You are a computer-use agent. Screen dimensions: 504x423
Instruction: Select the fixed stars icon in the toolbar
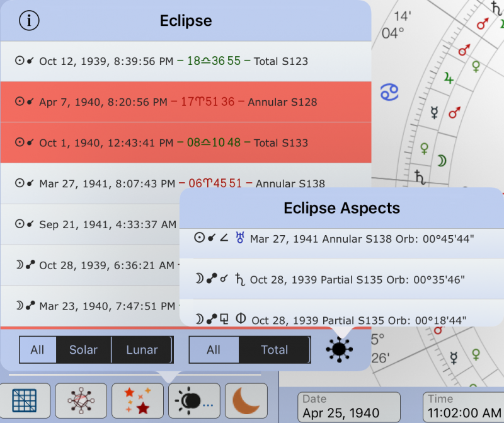pyautogui.click(x=137, y=401)
